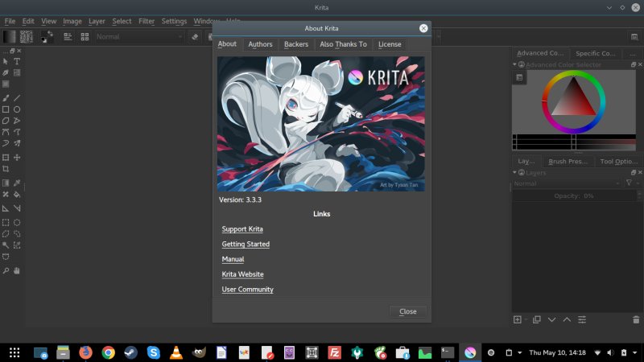
Task: Select the Rectangle shape tool
Action: tap(6, 109)
